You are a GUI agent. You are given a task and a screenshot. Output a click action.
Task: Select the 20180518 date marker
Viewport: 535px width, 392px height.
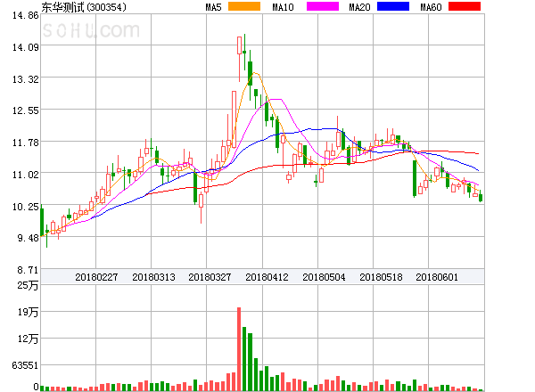[x=381, y=277]
